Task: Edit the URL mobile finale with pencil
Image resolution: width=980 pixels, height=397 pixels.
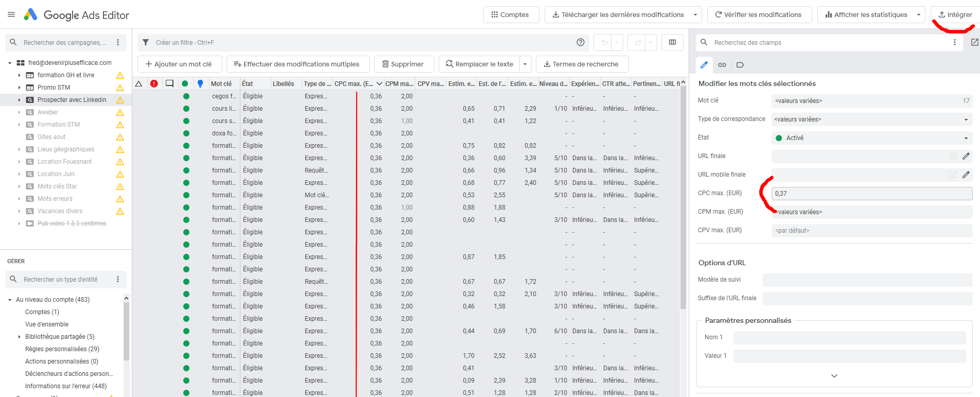Action: (x=966, y=175)
